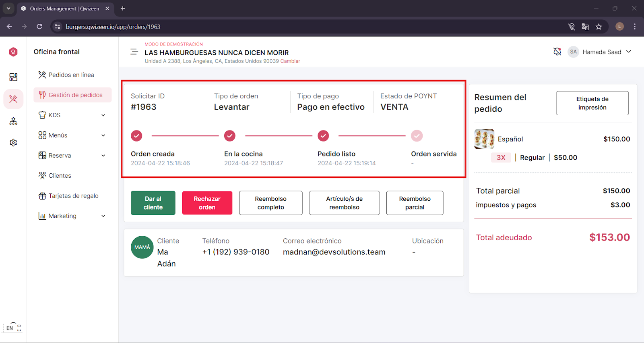
Task: Open the Clientes menu item
Action: (72, 175)
